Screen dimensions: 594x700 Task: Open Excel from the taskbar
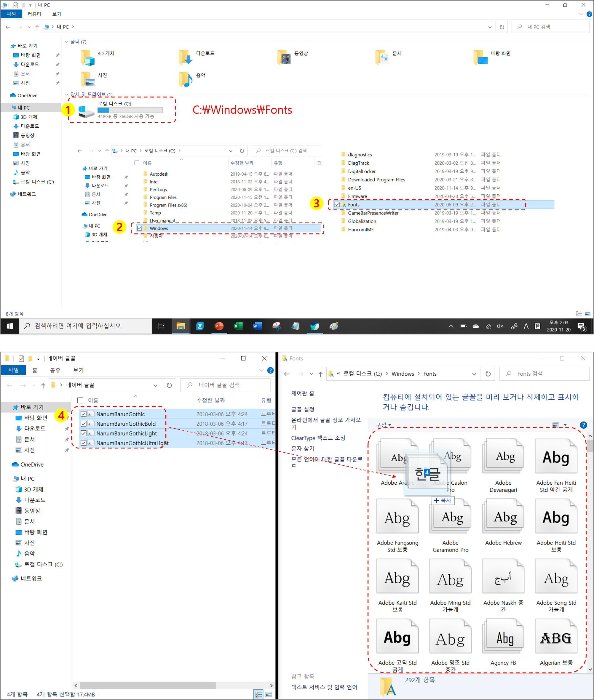238,326
